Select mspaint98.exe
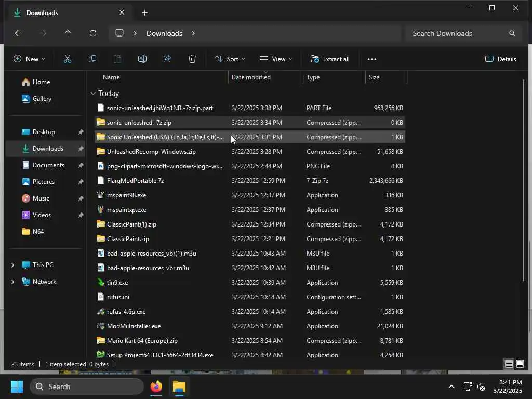The image size is (532, 399). [249, 195]
